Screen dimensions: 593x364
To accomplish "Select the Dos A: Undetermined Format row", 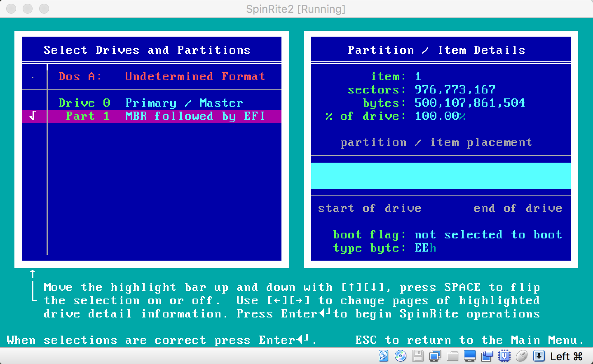I will coord(152,77).
